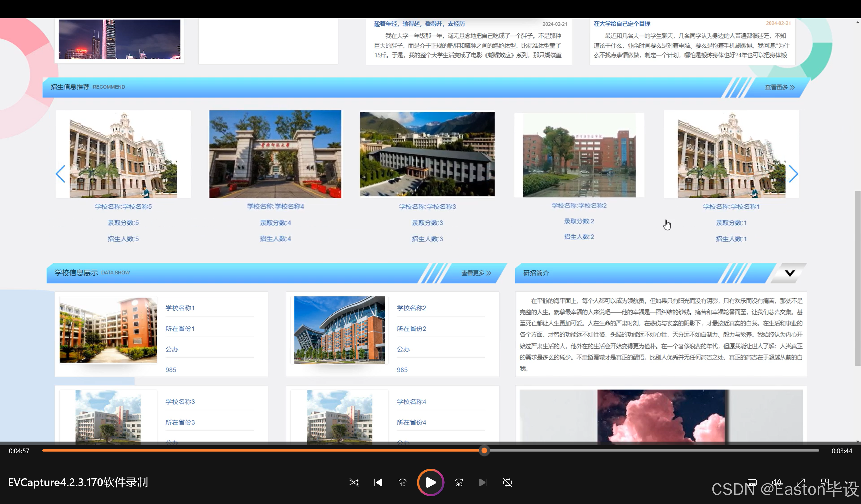Pause the currently playing video
The height and width of the screenshot is (504, 861).
point(430,482)
